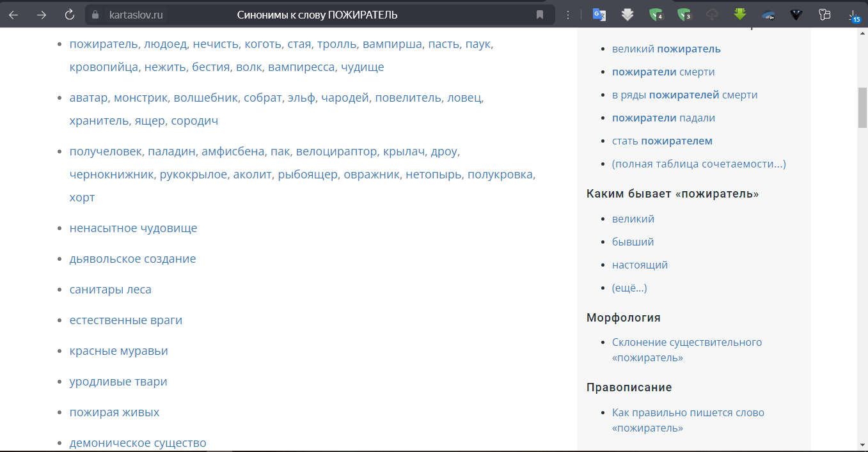
Task: Open the downloads icon with badge 15
Action: [853, 15]
